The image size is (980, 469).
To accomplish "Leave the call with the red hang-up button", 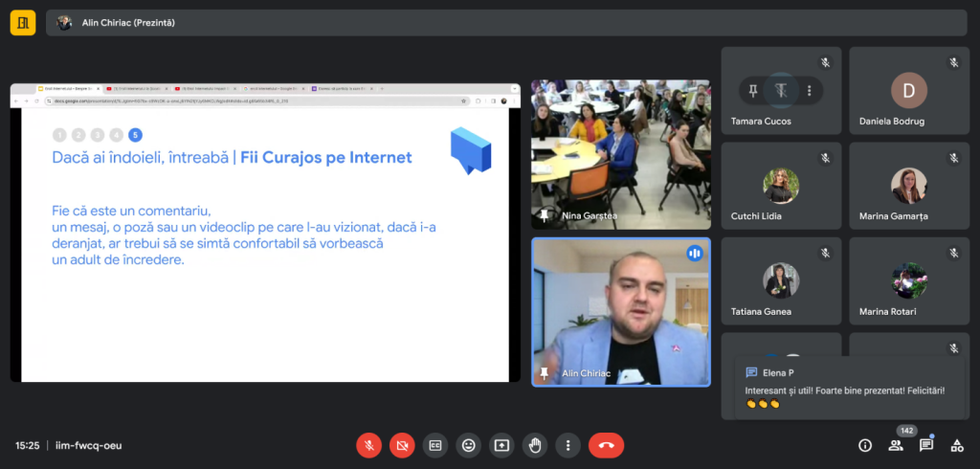I will click(x=606, y=445).
